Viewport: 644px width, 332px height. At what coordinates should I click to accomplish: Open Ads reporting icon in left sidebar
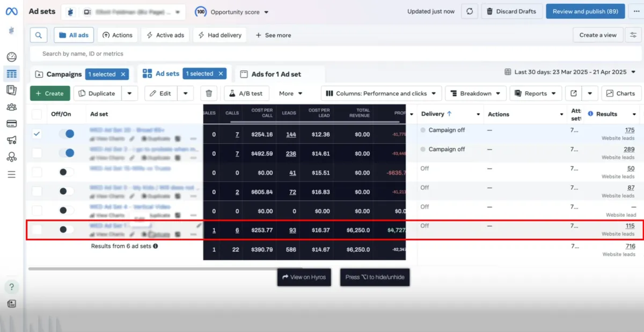11,90
